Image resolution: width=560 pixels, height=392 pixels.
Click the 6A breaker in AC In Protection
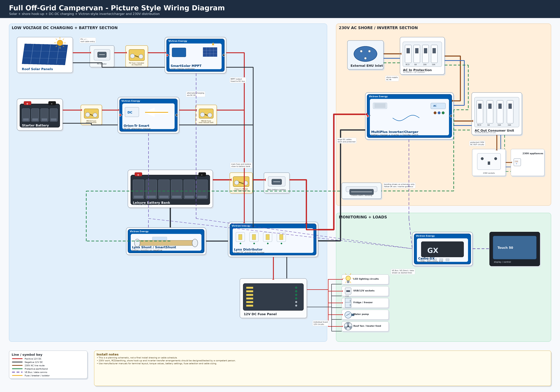tap(417, 54)
